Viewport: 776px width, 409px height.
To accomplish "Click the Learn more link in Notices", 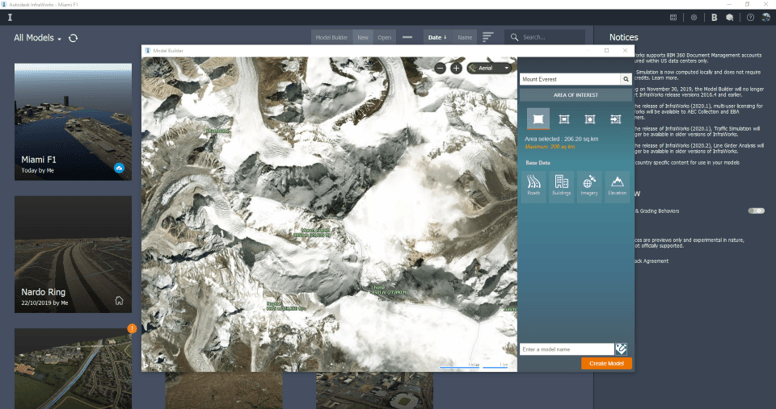I will [x=665, y=78].
